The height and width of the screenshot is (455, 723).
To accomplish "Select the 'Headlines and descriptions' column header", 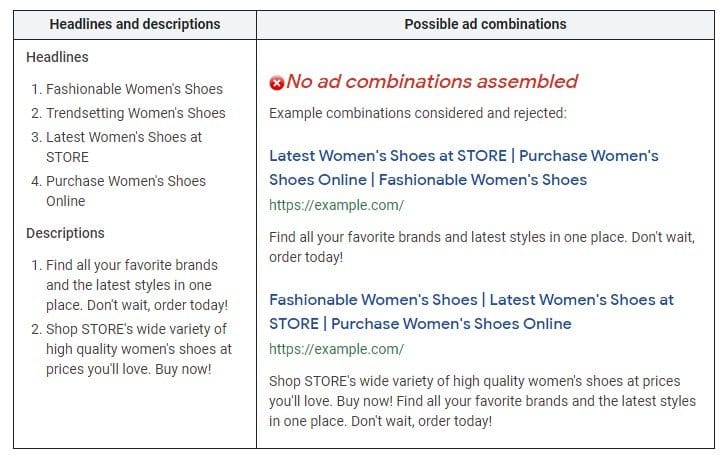I will (x=135, y=24).
